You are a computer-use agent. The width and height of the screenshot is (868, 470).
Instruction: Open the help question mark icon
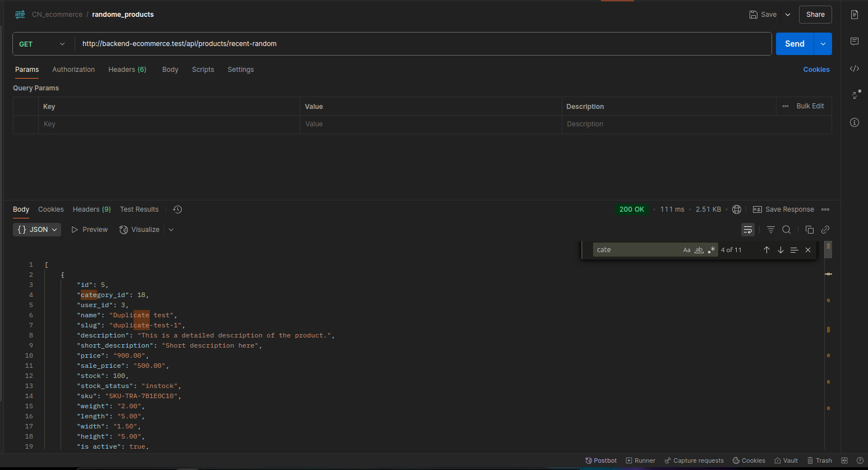pos(860,460)
